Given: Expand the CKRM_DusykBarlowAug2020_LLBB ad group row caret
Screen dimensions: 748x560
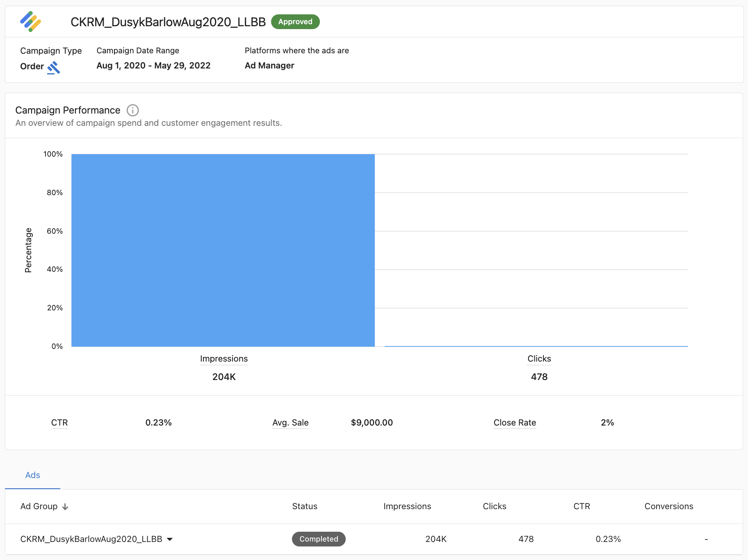Looking at the screenshot, I should tap(170, 540).
